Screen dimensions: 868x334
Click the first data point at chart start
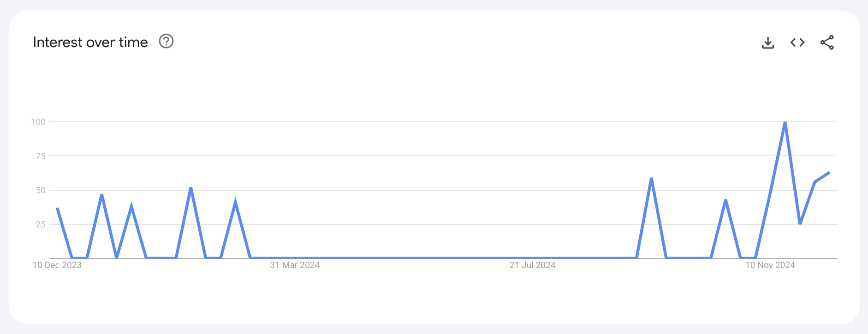(57, 209)
